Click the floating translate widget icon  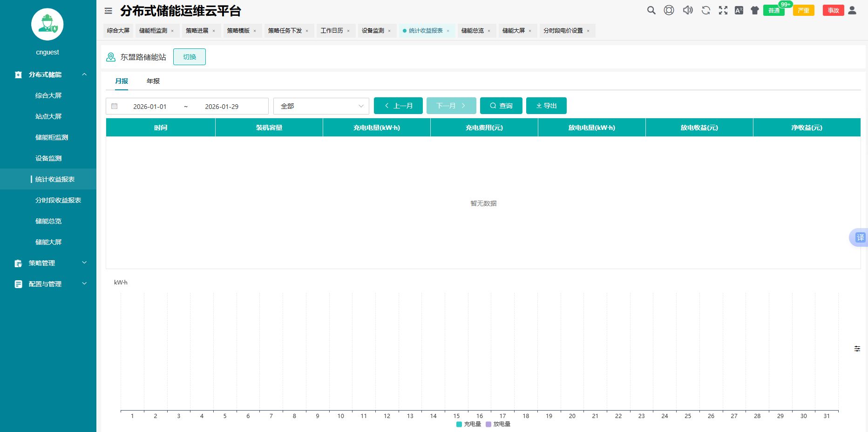(x=860, y=237)
